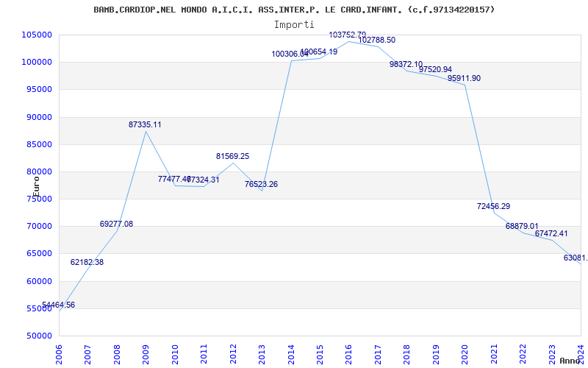Viewport: 588px width, 368px height.
Task: Click the y-axis value 60000
Action: pos(39,281)
